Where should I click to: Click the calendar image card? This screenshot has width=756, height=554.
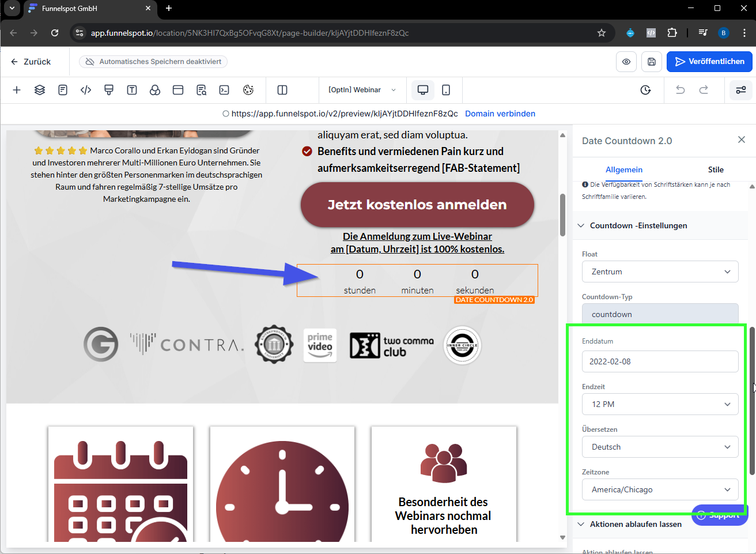[121, 484]
